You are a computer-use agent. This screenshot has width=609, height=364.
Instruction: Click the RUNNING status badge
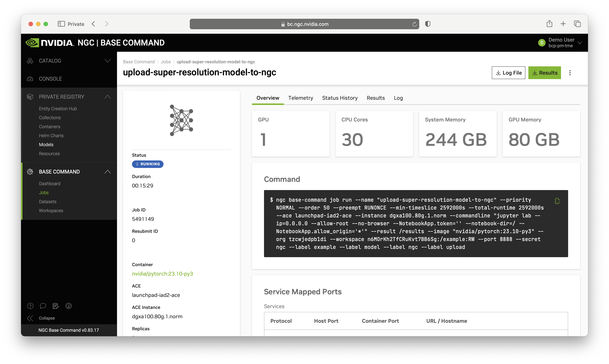pyautogui.click(x=148, y=164)
